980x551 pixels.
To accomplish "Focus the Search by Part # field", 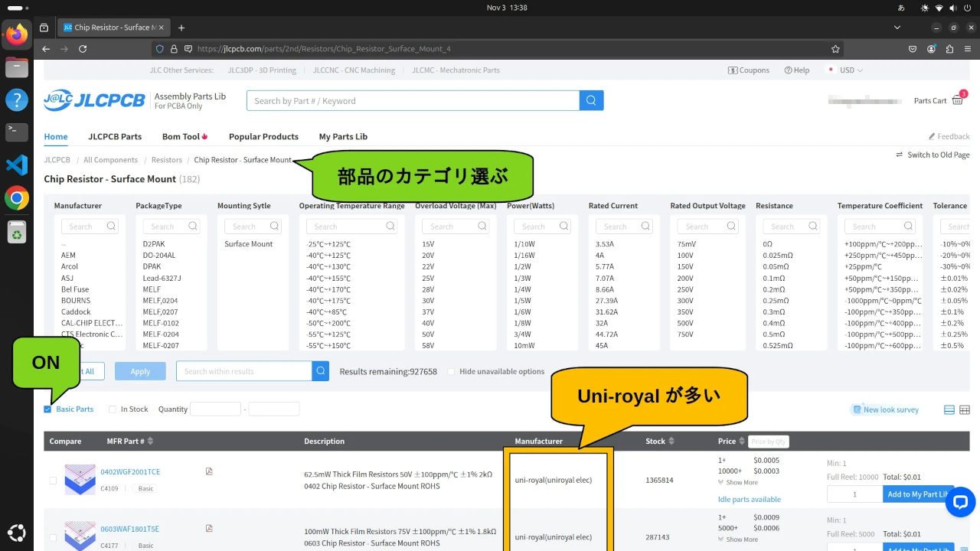I will [x=413, y=100].
